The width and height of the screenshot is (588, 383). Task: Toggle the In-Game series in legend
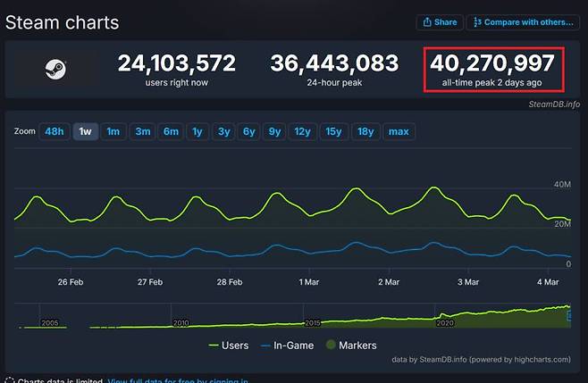287,346
